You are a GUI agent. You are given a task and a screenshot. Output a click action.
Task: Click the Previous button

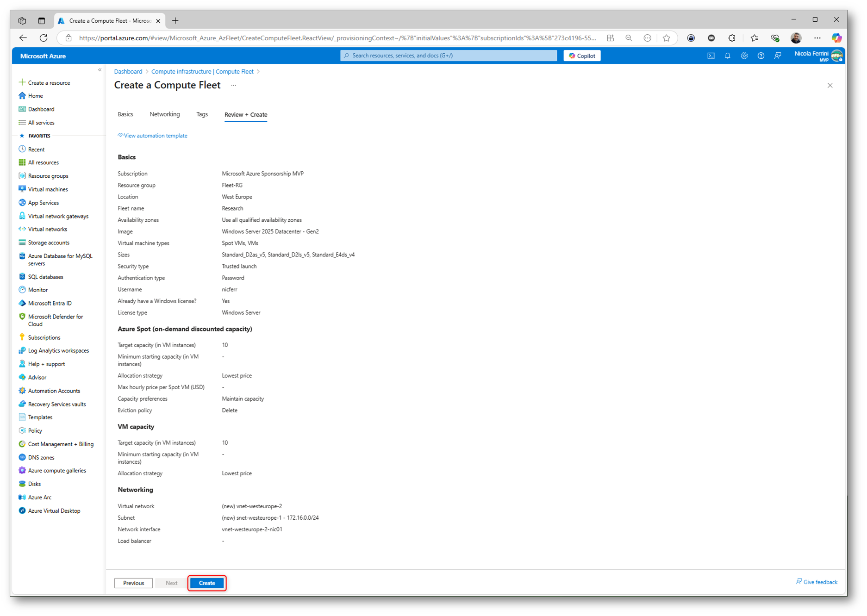[x=133, y=583]
